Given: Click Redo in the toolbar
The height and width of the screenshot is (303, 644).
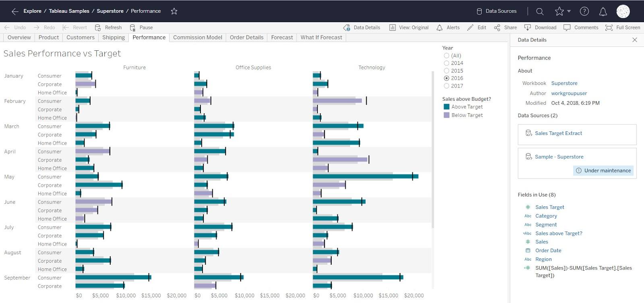Looking at the screenshot, I should tap(44, 27).
